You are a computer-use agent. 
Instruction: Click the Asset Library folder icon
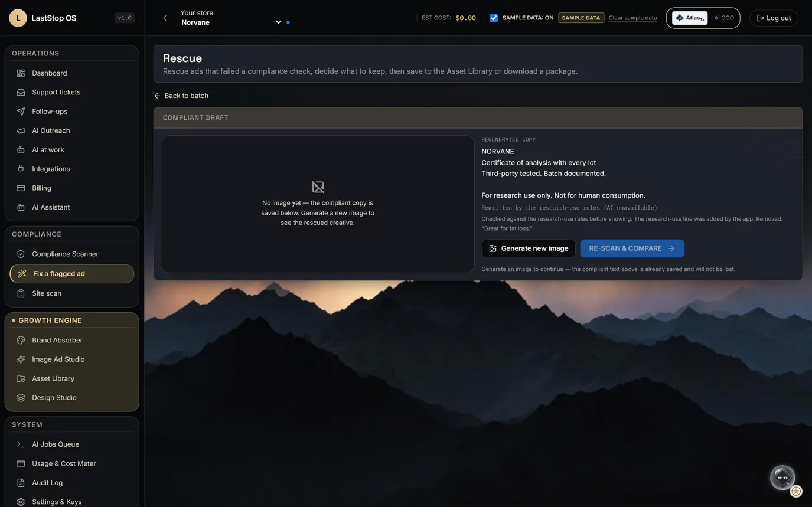21,378
